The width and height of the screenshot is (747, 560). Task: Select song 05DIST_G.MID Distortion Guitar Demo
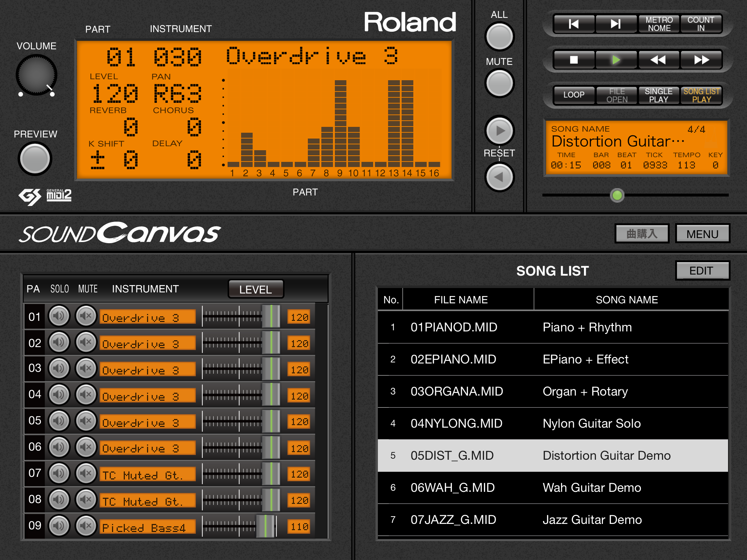553,456
